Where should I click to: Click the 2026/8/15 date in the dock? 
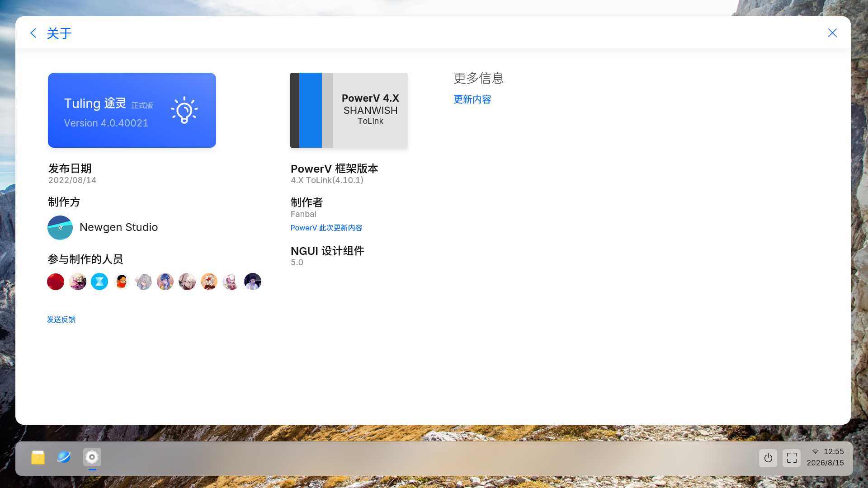(x=826, y=463)
